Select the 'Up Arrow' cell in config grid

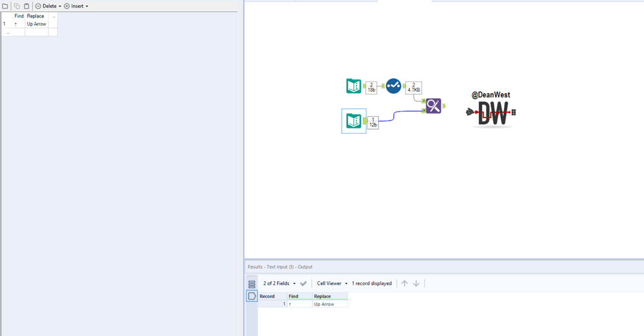[37, 25]
